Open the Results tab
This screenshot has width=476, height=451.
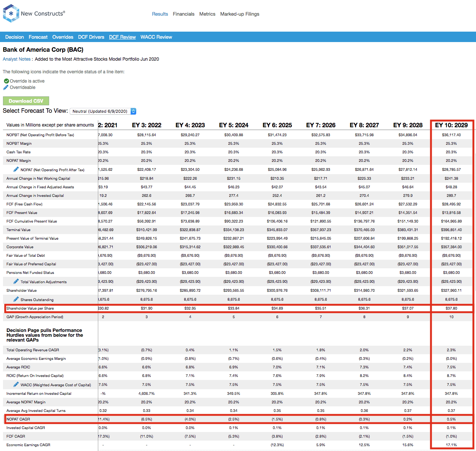click(160, 14)
